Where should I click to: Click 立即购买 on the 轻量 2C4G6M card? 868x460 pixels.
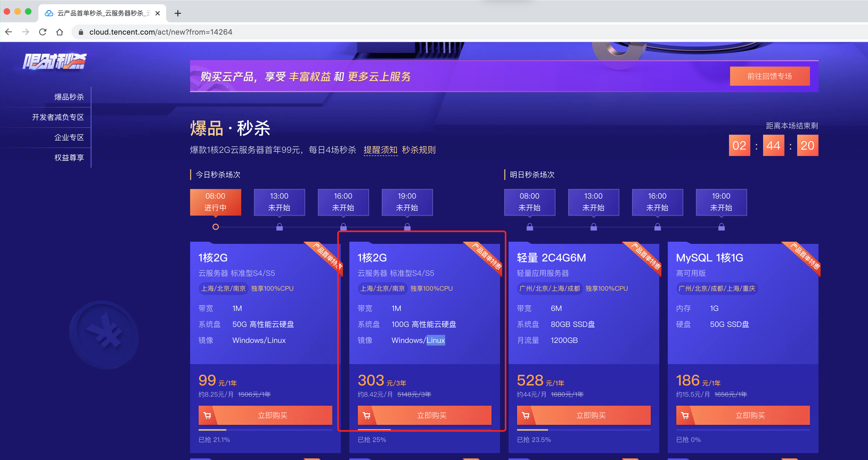[x=584, y=416]
